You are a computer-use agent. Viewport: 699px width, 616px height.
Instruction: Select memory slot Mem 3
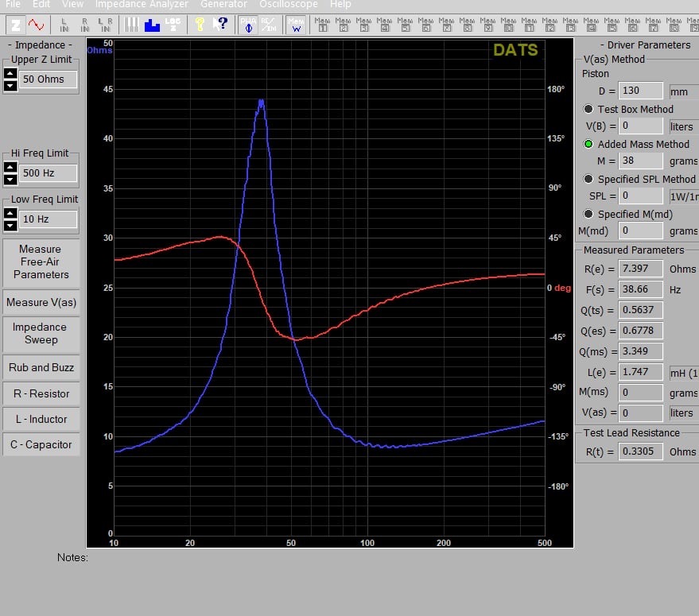[363, 25]
